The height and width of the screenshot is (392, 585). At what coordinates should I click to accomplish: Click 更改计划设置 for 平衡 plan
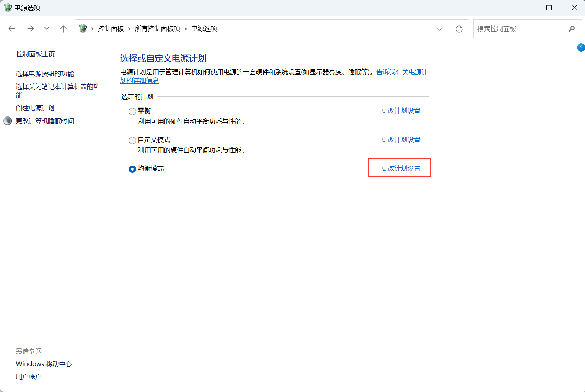401,111
